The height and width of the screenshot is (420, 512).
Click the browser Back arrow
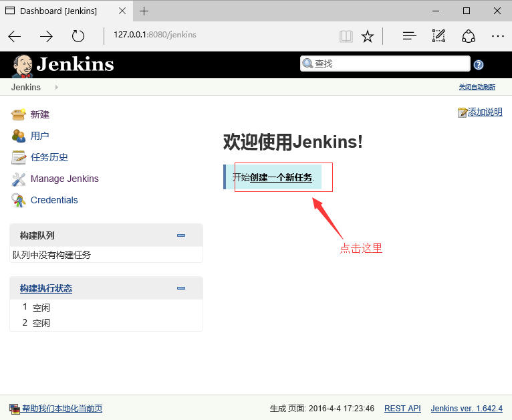point(14,36)
